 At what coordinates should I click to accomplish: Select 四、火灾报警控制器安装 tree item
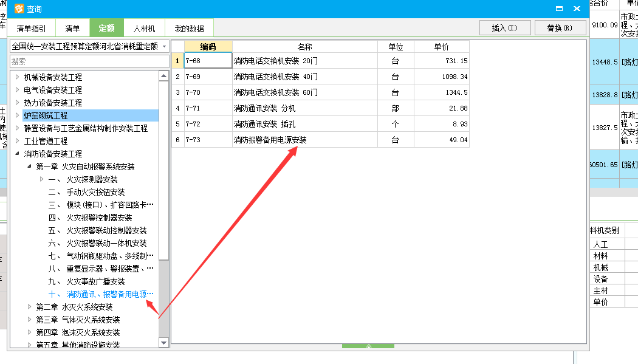[90, 218]
